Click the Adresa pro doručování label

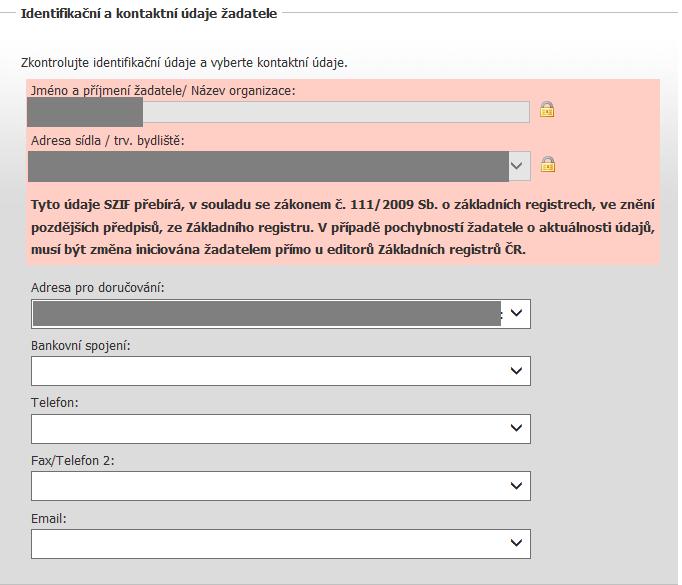[x=98, y=288]
